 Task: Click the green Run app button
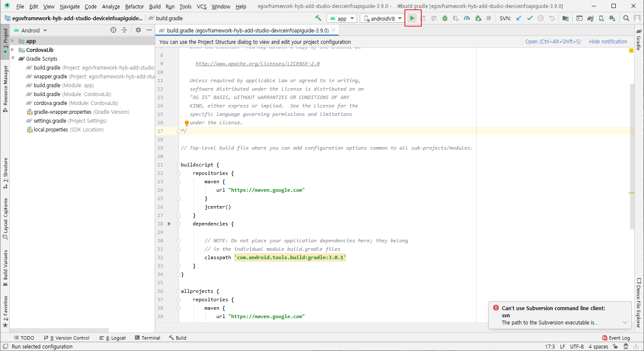[x=412, y=18]
